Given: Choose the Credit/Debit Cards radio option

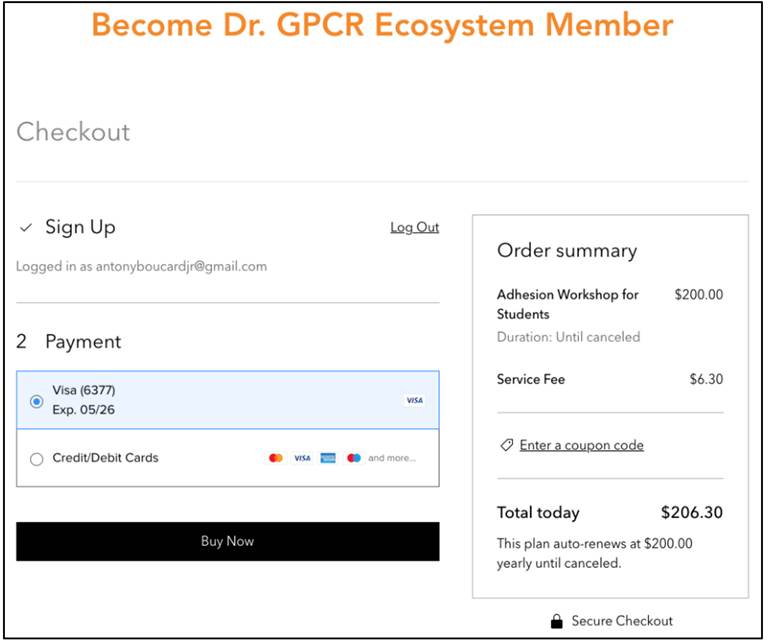Looking at the screenshot, I should coord(37,459).
